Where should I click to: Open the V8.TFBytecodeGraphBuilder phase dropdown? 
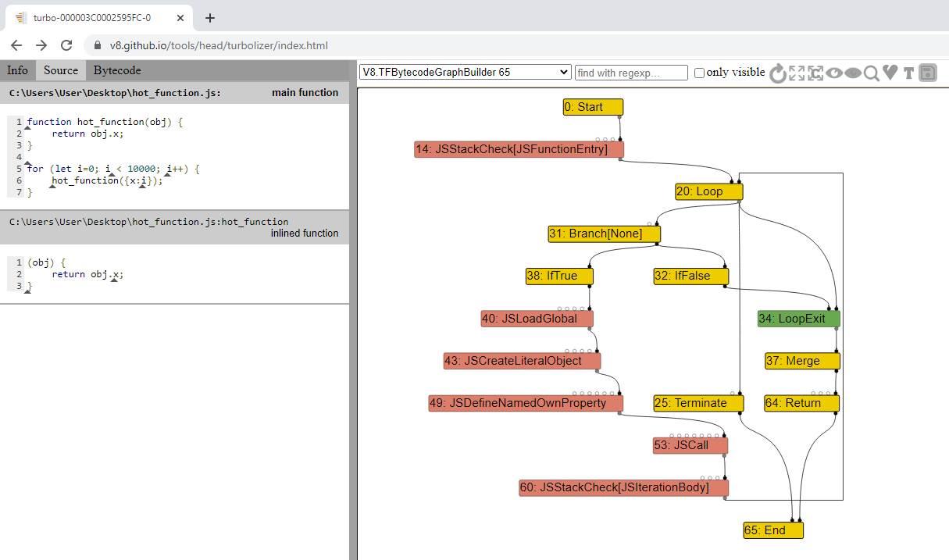(x=466, y=72)
